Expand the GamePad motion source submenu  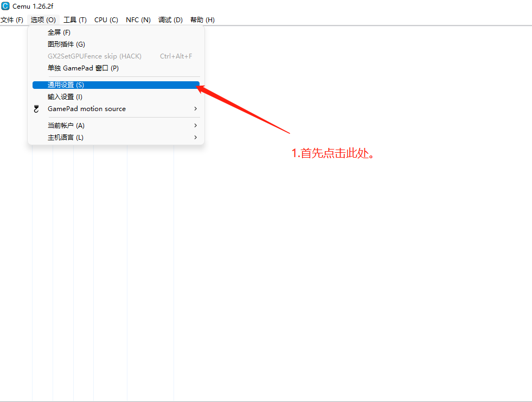point(195,108)
